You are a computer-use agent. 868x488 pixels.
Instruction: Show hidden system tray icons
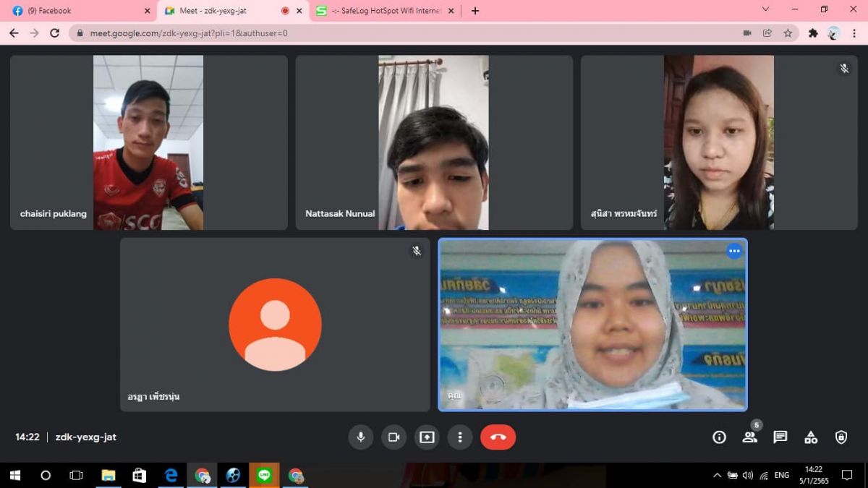click(717, 475)
